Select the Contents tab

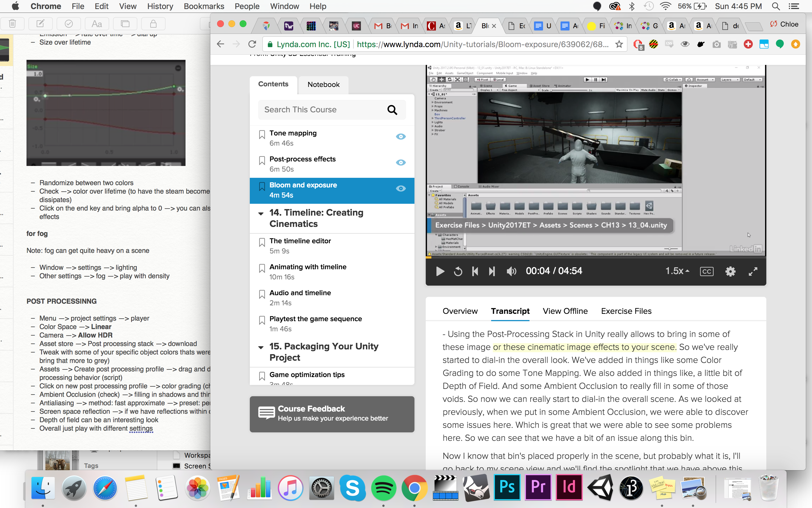tap(273, 84)
